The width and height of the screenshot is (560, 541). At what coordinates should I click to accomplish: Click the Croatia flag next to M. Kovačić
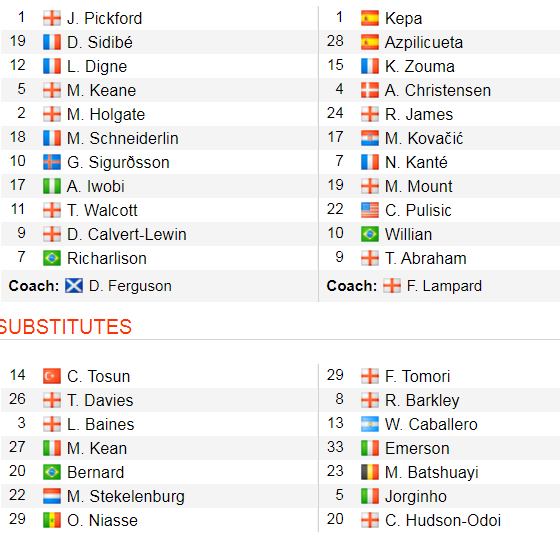[x=370, y=138]
